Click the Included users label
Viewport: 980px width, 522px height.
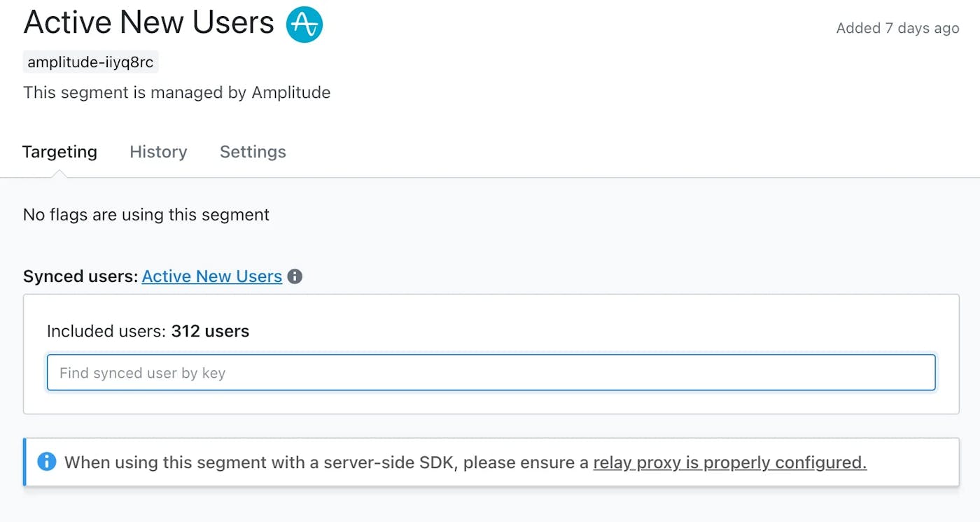106,331
